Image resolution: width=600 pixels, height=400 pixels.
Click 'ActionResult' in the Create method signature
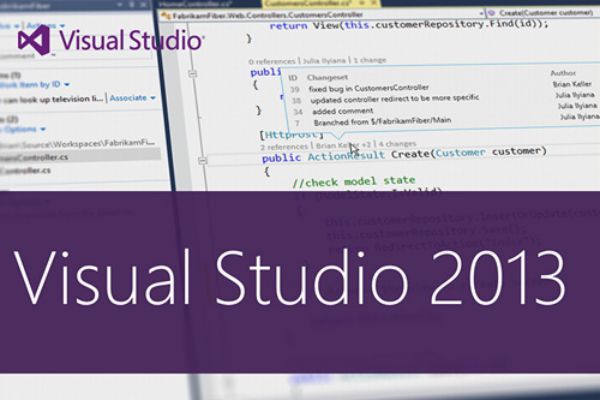click(x=346, y=156)
